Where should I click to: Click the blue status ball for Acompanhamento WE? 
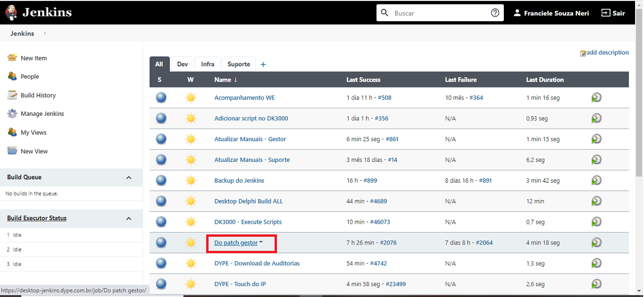point(161,98)
